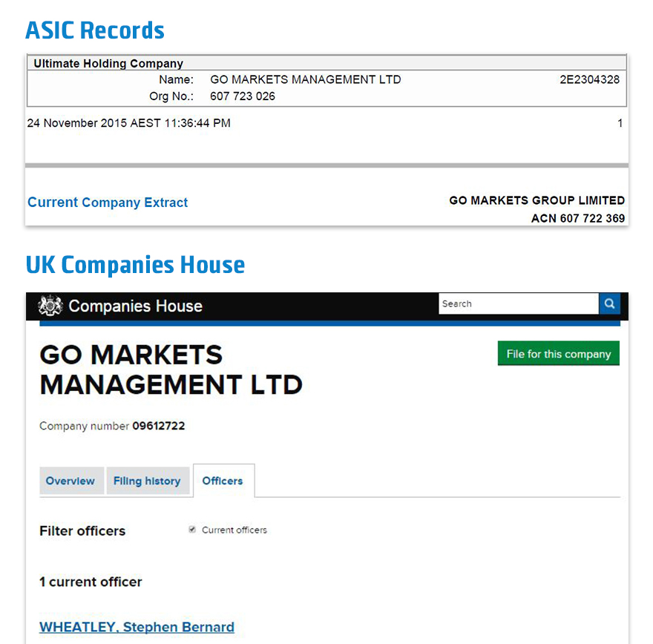Click the Current Company Extract link
The image size is (653, 644).
[x=108, y=203]
